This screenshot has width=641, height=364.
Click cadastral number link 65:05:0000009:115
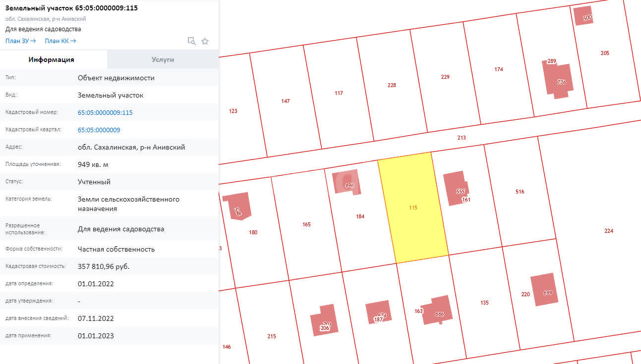click(105, 112)
